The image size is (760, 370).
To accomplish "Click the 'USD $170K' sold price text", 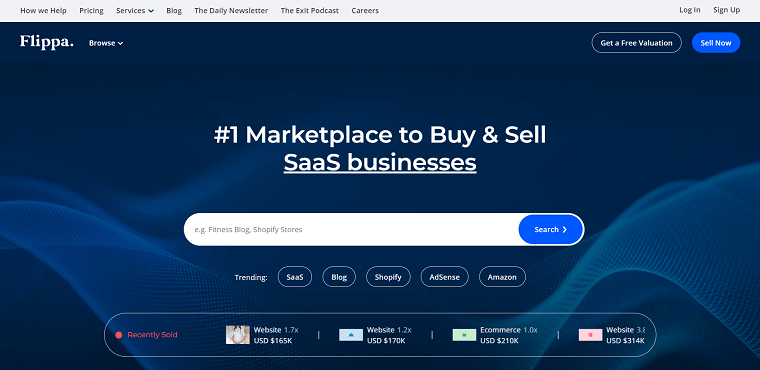I will point(386,340).
